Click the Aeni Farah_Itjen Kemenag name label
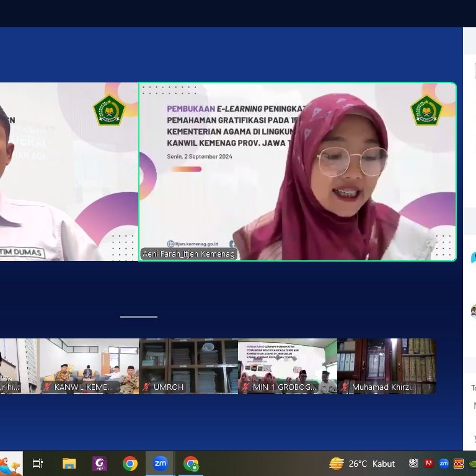Screen dimensions: 476x476 (189, 253)
